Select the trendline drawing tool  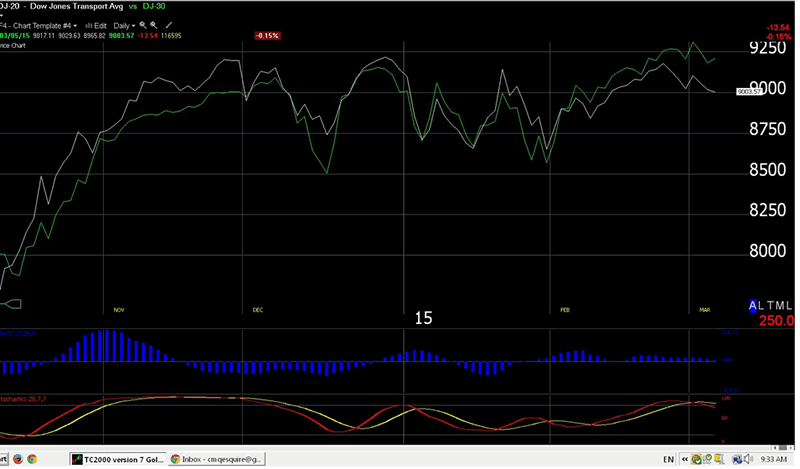pos(168,24)
